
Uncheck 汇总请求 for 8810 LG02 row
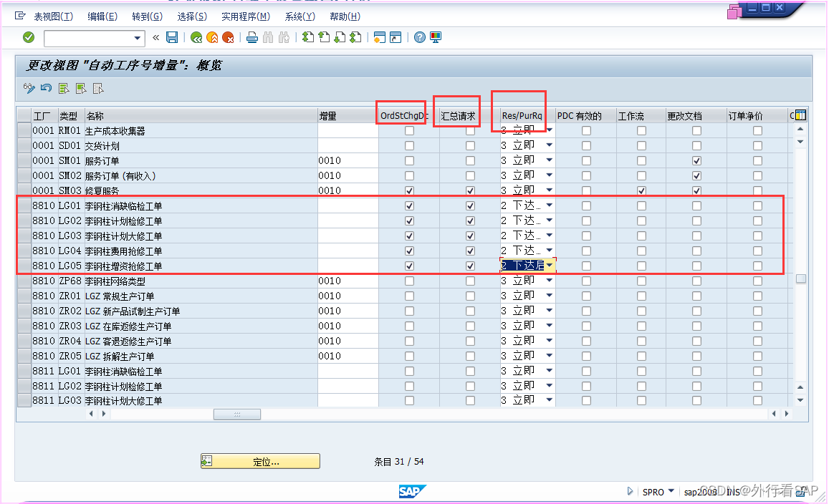[x=470, y=220]
